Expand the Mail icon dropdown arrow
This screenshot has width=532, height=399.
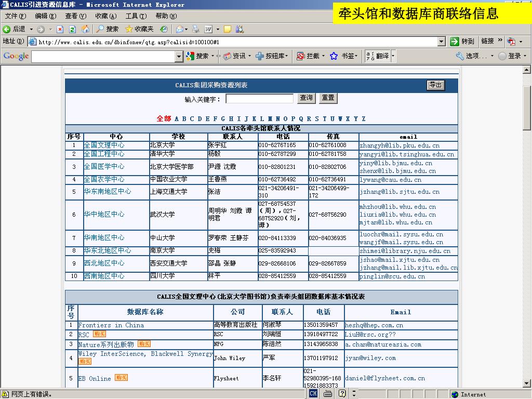187,29
